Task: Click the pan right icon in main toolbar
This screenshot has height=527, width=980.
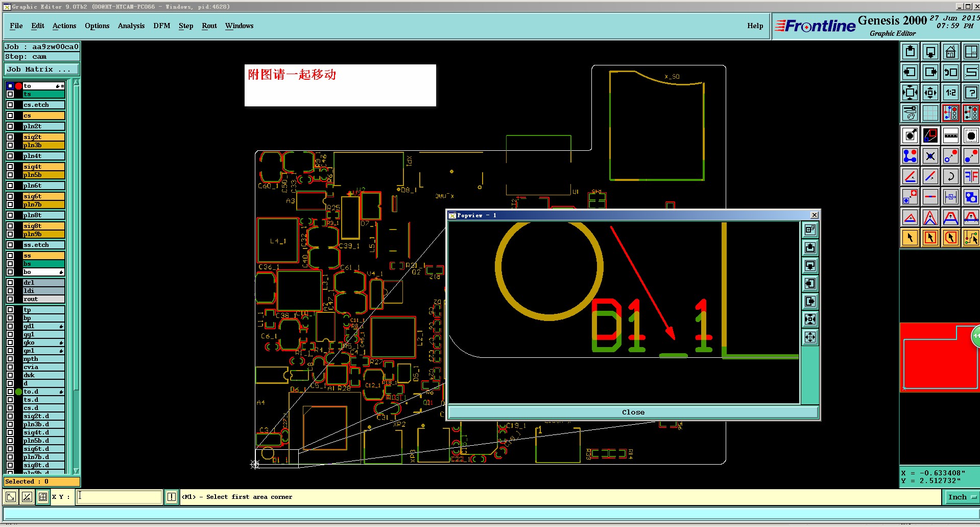Action: [x=930, y=72]
